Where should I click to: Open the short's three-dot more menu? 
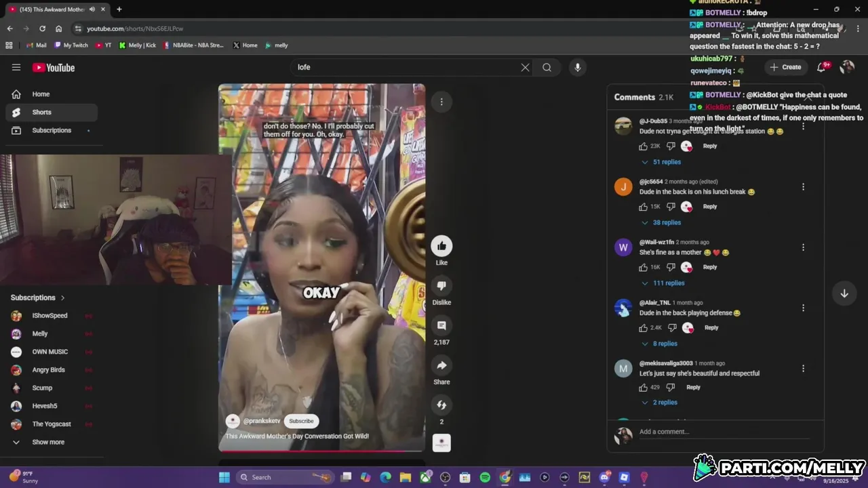441,102
